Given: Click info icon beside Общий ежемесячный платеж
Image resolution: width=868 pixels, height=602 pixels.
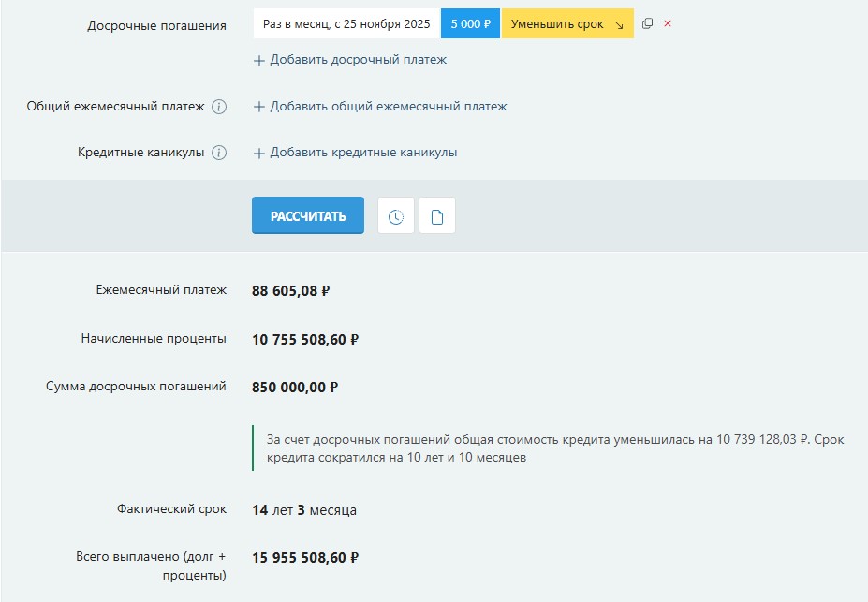Looking at the screenshot, I should tap(219, 107).
